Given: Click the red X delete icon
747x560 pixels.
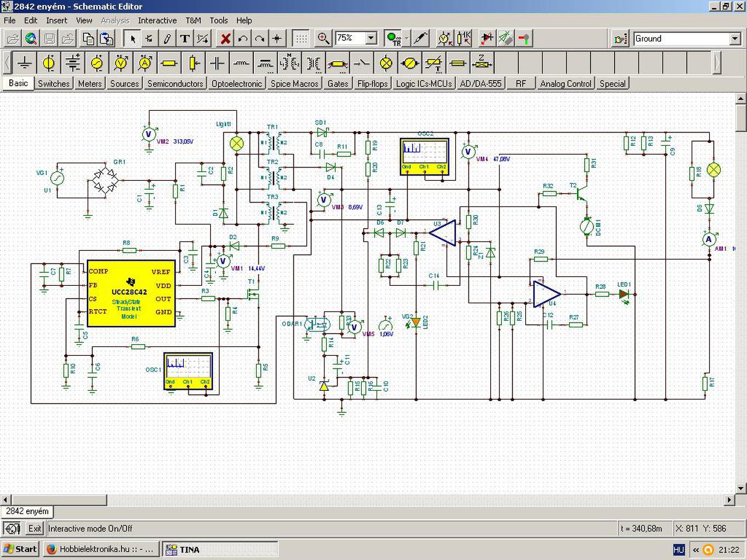Looking at the screenshot, I should pos(225,38).
